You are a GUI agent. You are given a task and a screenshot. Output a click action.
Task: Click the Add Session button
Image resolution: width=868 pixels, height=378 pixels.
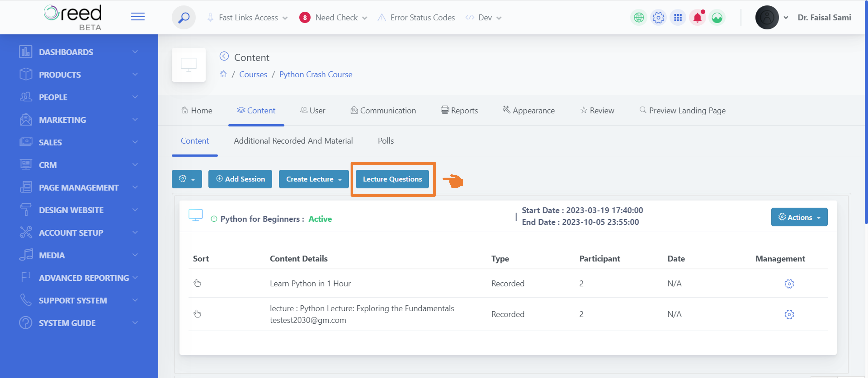[240, 179]
